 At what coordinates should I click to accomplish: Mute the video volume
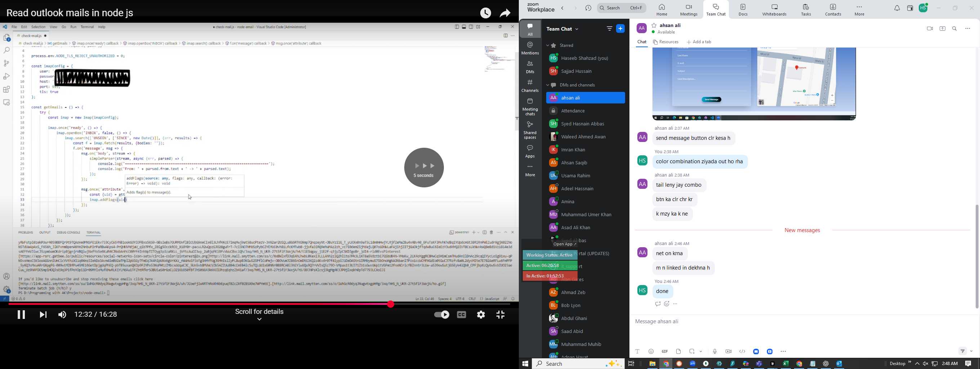click(x=62, y=315)
